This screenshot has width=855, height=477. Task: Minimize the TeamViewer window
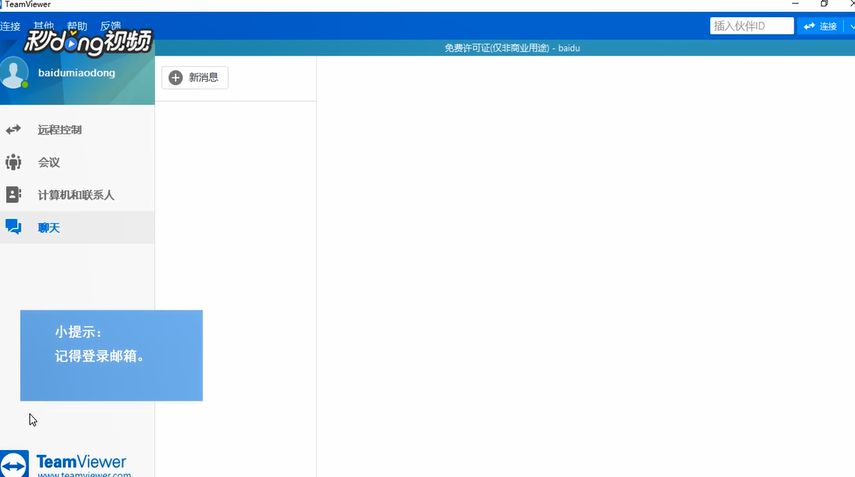point(795,4)
